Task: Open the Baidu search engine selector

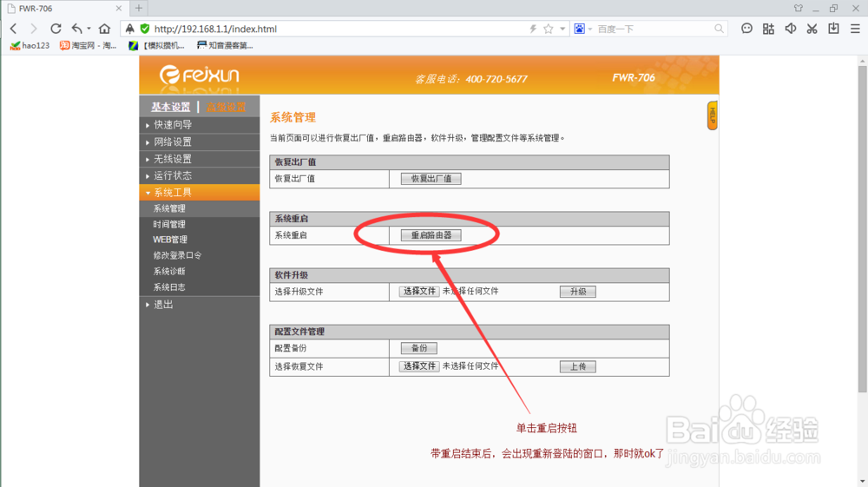Action: tap(583, 29)
